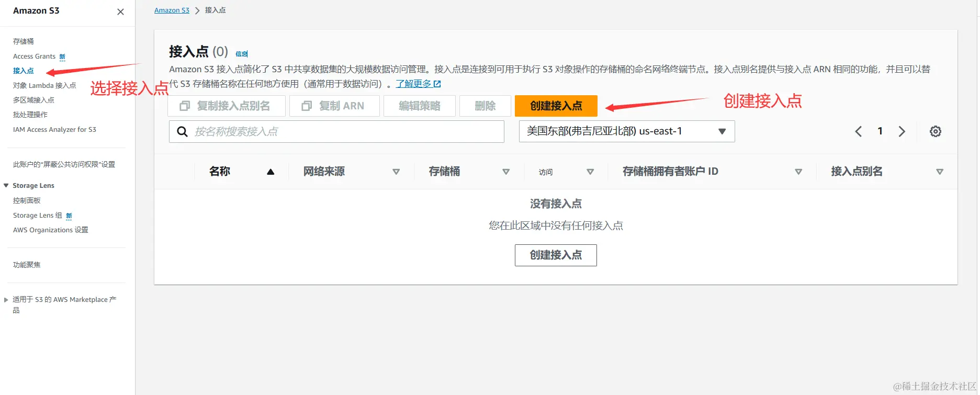Open 对象 Lambda 接入点 in sidebar
The width and height of the screenshot is (980, 395).
click(44, 85)
